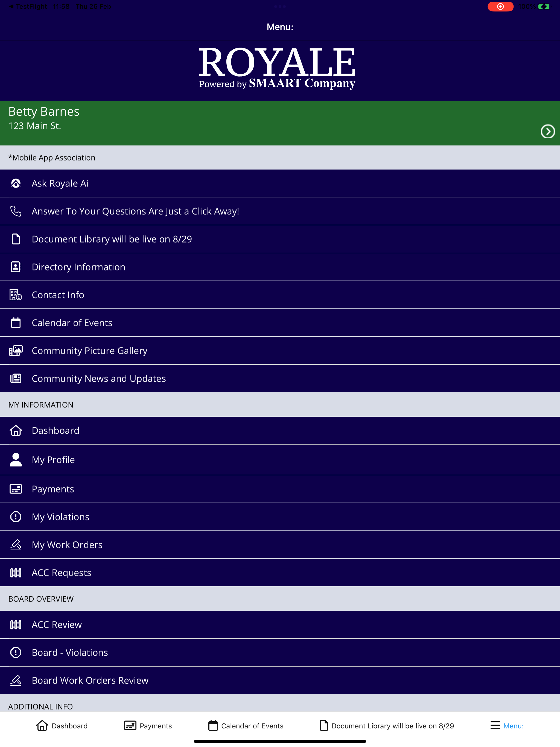Open Calendar of Events from the menu list
Screen dimensions: 560x747
click(x=280, y=323)
